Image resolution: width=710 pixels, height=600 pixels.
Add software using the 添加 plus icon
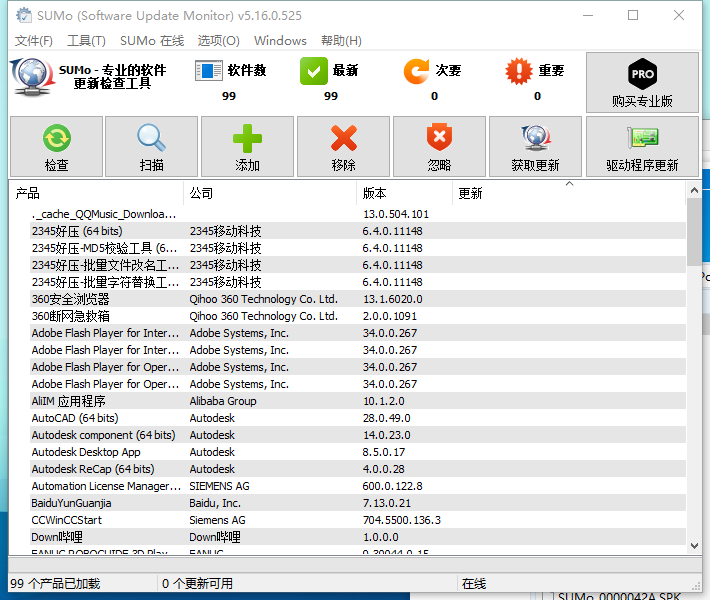point(247,138)
